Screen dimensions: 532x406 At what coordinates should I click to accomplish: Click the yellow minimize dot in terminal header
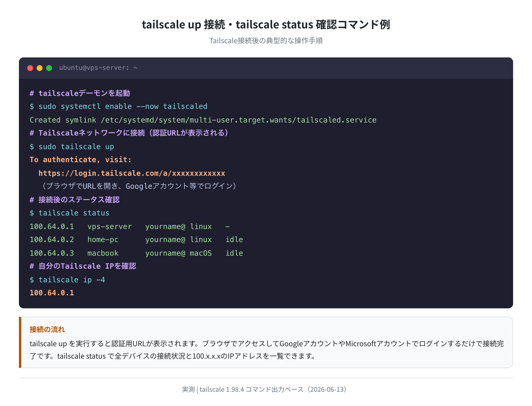tap(40, 68)
